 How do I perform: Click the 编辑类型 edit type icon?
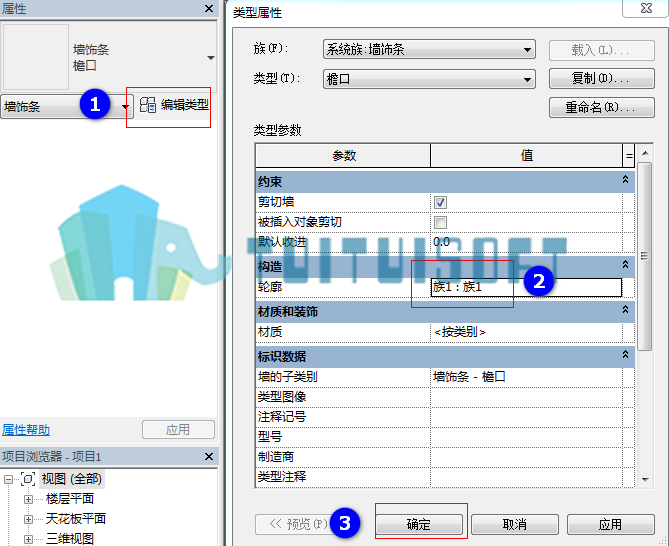point(148,105)
